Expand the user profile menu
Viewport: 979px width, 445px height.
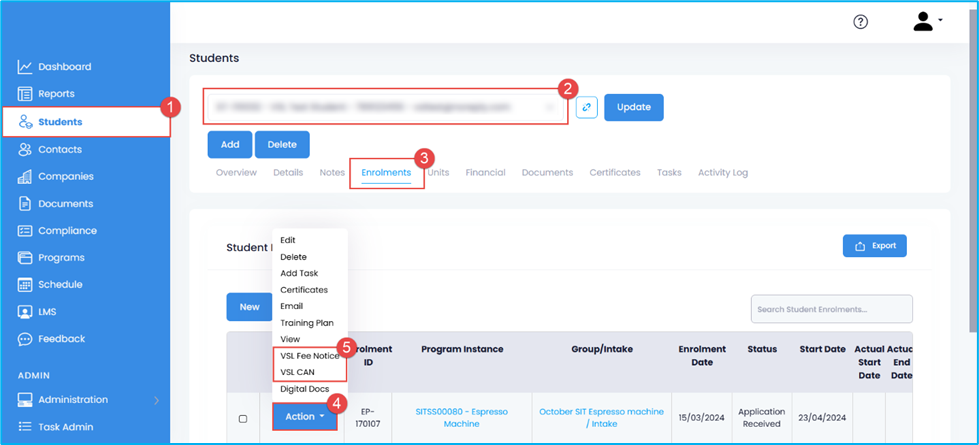928,22
